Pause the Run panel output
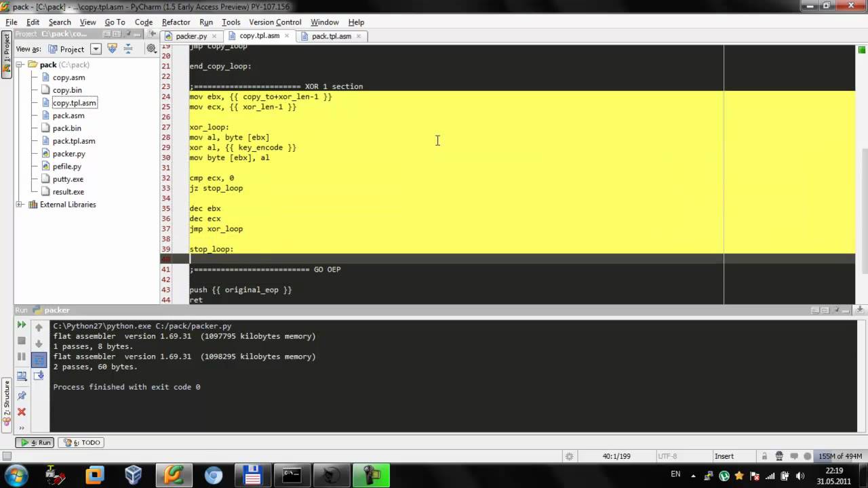The height and width of the screenshot is (488, 868). coord(22,357)
